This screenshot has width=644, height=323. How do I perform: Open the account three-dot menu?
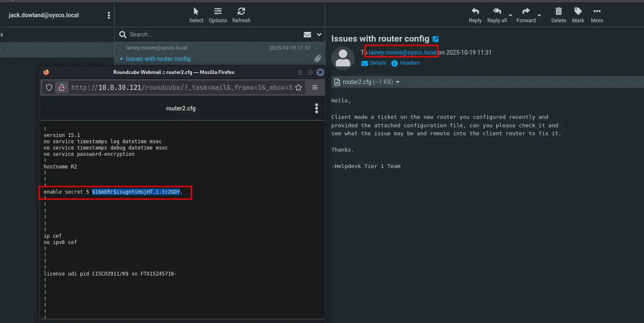tap(109, 16)
